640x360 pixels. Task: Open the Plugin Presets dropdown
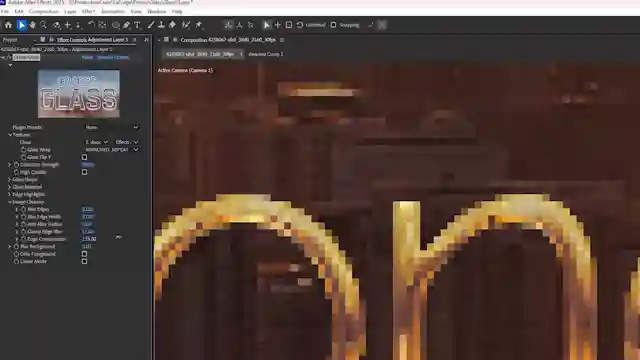(x=111, y=127)
